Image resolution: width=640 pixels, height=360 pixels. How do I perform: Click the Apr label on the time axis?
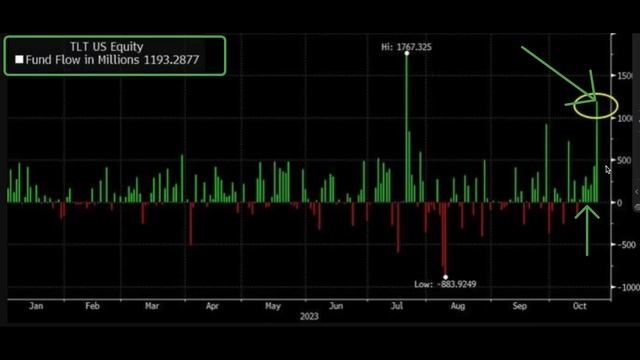[x=212, y=306]
